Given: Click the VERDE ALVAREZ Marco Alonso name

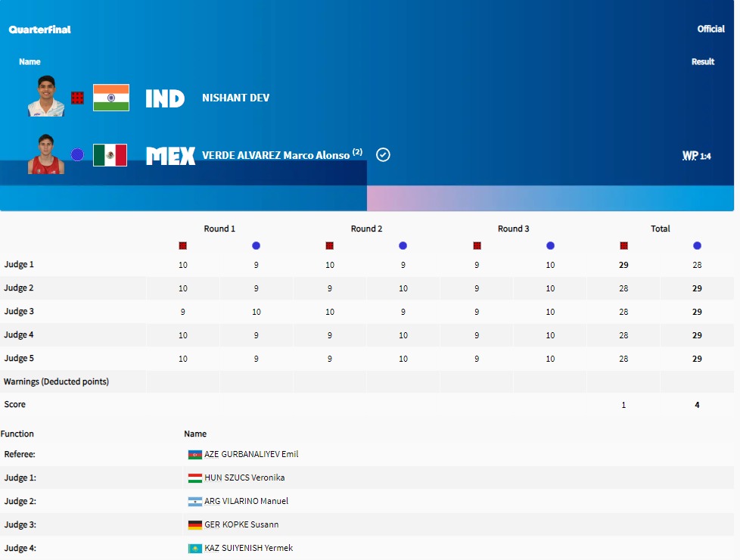Looking at the screenshot, I should click(276, 155).
